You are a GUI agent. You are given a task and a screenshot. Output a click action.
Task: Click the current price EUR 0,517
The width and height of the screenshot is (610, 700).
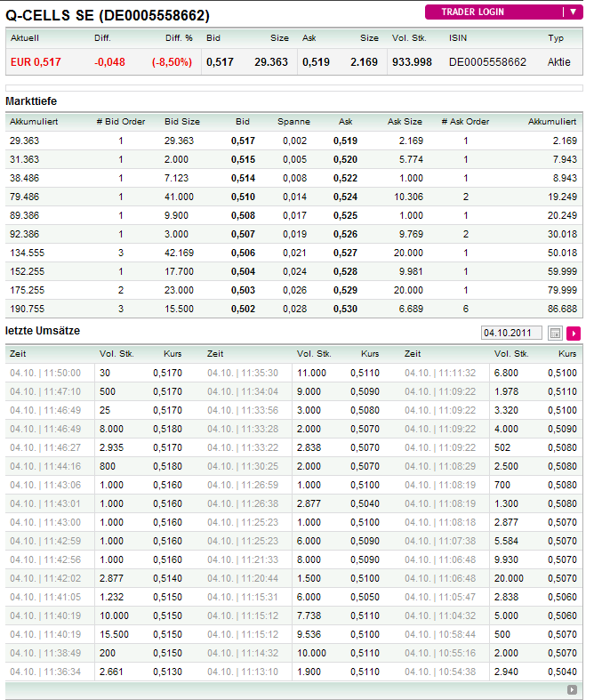(36, 61)
